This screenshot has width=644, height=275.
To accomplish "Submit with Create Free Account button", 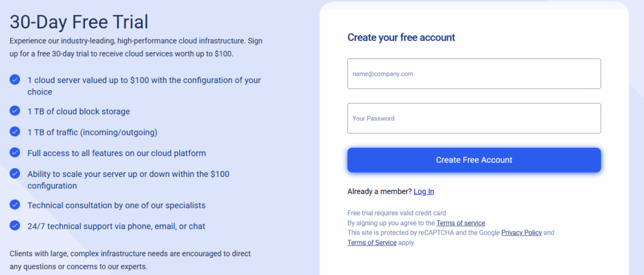I will 474,160.
